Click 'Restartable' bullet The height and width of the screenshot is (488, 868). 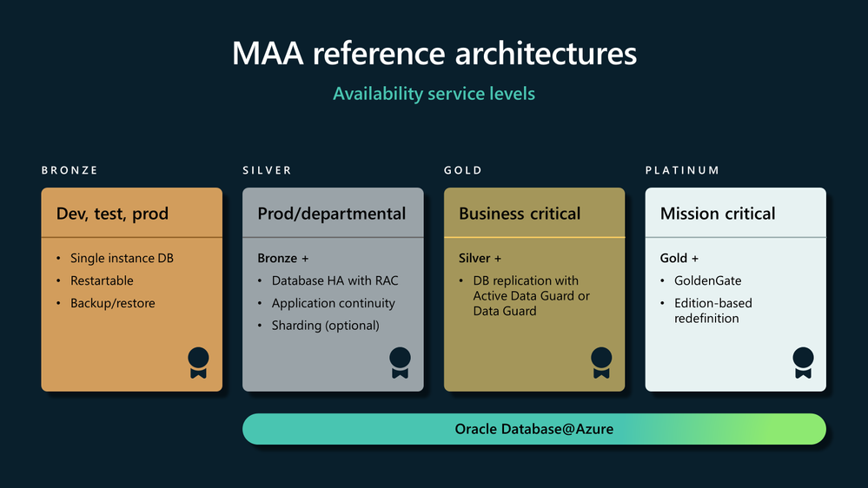tap(102, 280)
